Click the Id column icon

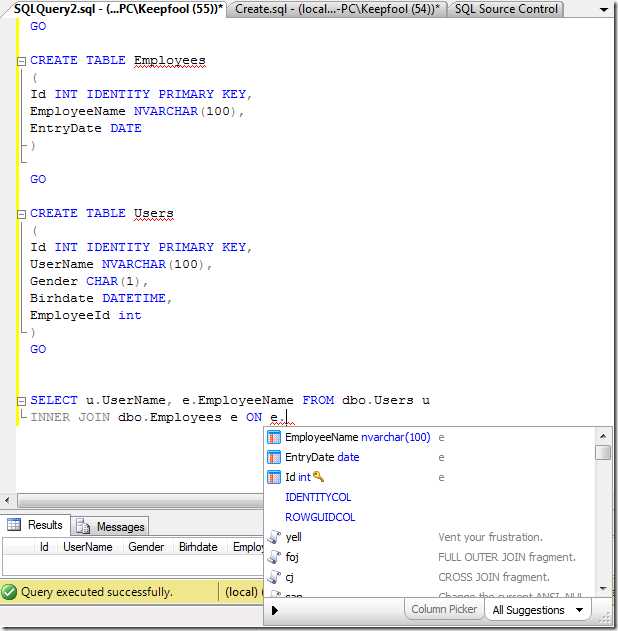[x=274, y=477]
